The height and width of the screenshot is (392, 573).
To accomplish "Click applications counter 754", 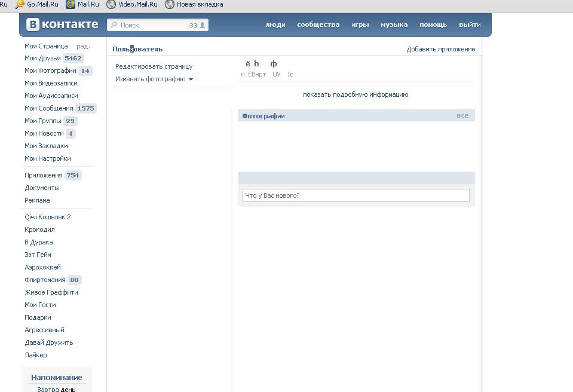I will coord(73,175).
